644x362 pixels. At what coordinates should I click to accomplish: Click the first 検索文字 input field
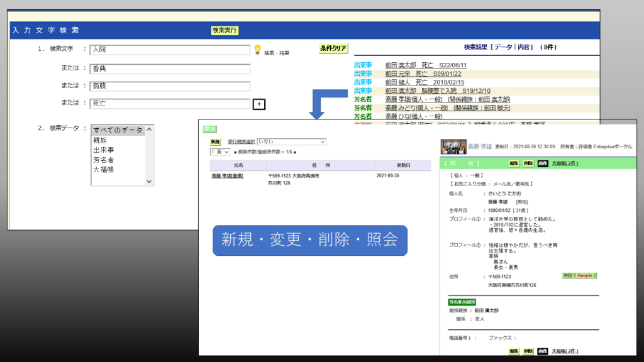coord(170,50)
